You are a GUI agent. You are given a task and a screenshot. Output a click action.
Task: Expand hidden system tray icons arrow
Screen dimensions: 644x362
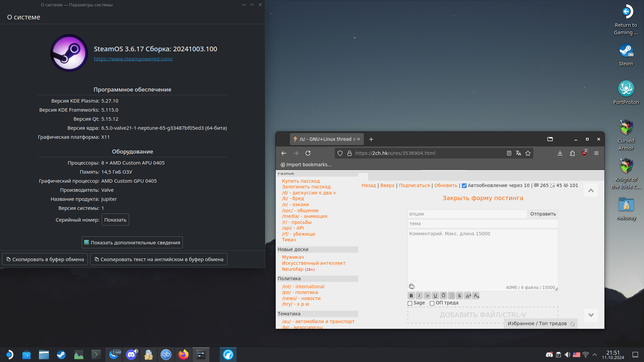[595, 355]
